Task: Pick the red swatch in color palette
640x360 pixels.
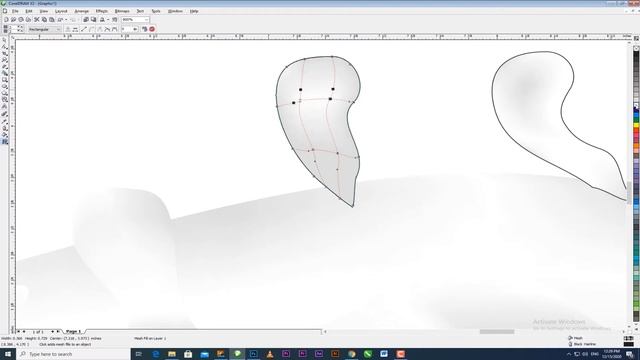Action: pyautogui.click(x=636, y=130)
